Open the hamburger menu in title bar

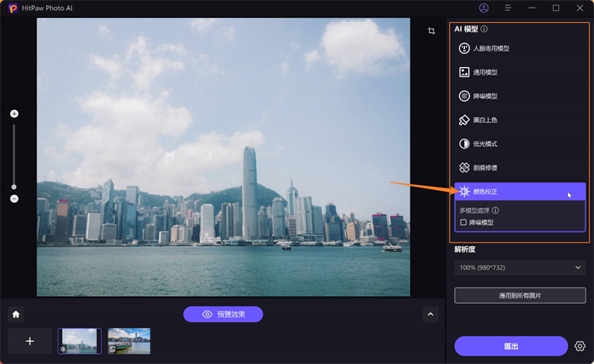[508, 8]
